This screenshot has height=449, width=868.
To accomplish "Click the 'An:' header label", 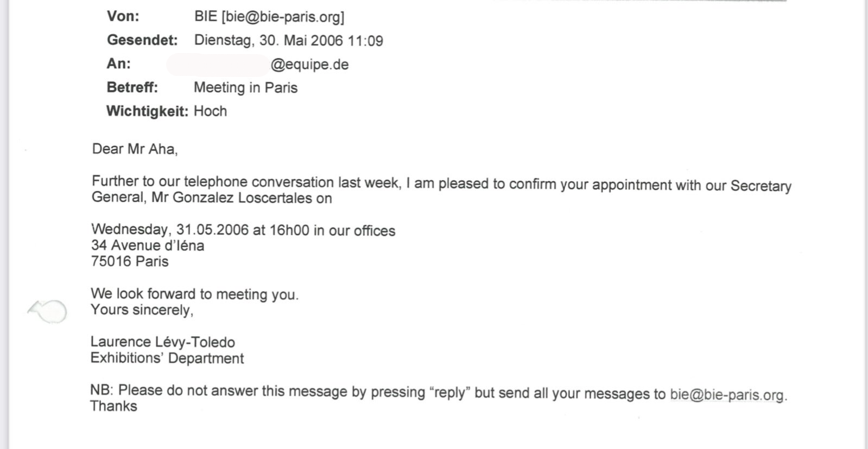I will 118,64.
